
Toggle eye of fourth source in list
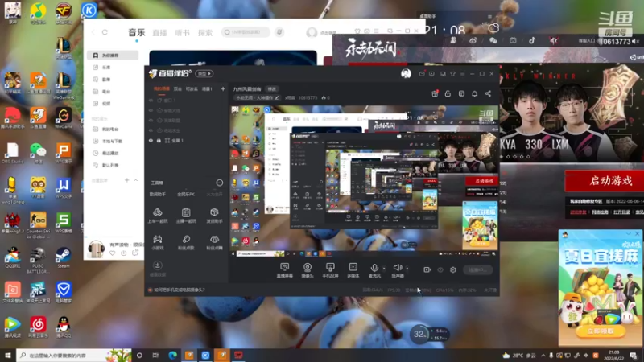(151, 130)
